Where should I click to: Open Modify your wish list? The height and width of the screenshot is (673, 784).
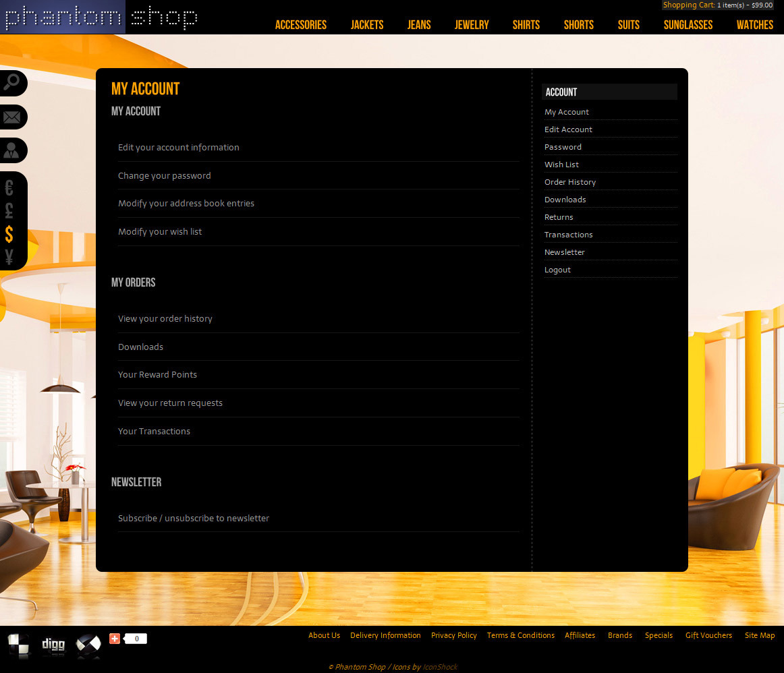click(x=160, y=232)
